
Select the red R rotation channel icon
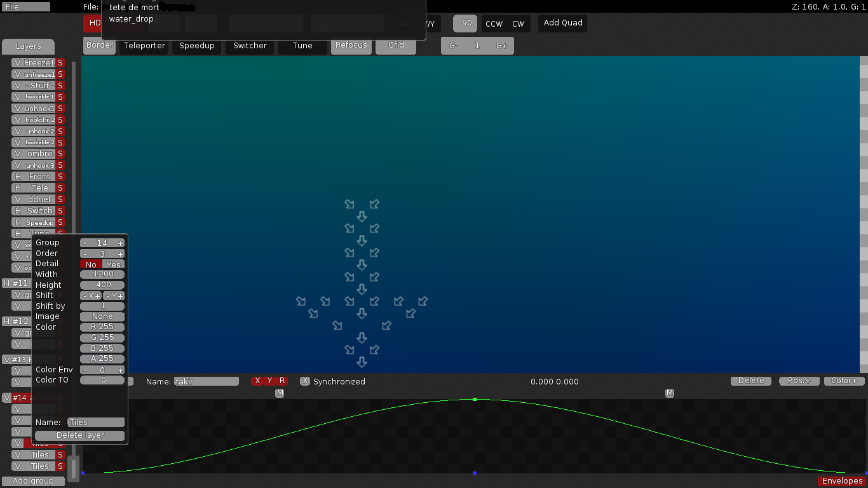click(x=282, y=381)
